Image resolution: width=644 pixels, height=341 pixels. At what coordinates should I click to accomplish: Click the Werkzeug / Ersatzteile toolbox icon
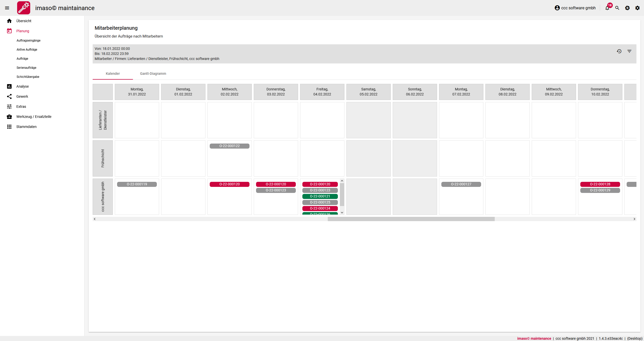coord(9,116)
